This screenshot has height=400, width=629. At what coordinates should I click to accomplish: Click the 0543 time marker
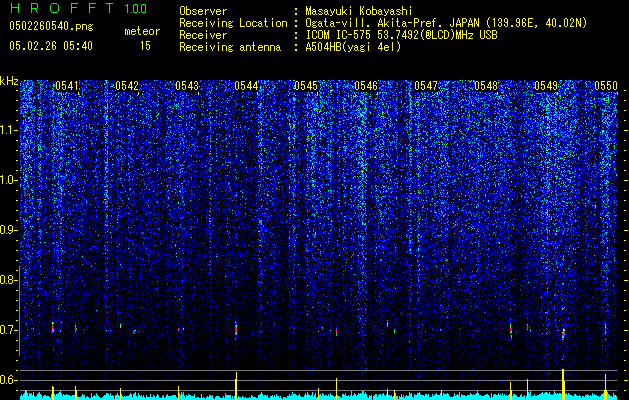(187, 86)
